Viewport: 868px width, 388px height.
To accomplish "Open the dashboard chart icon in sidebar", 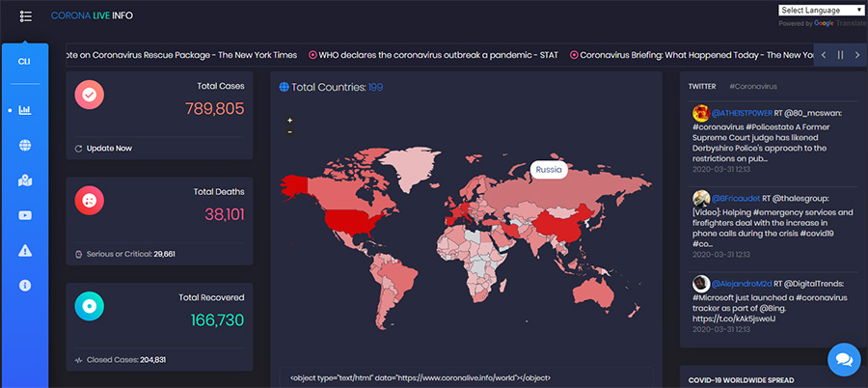I will (25, 111).
